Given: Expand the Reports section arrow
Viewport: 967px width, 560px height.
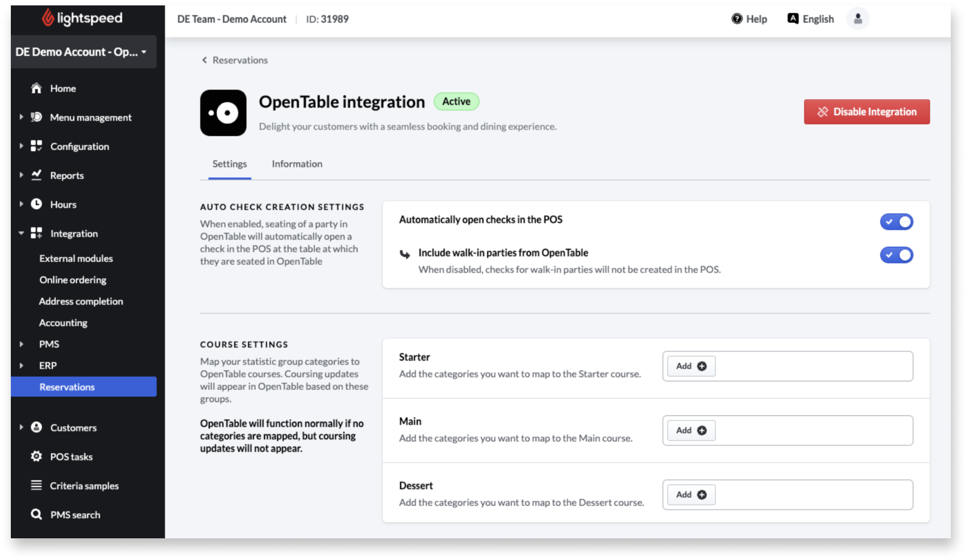Looking at the screenshot, I should pos(21,175).
